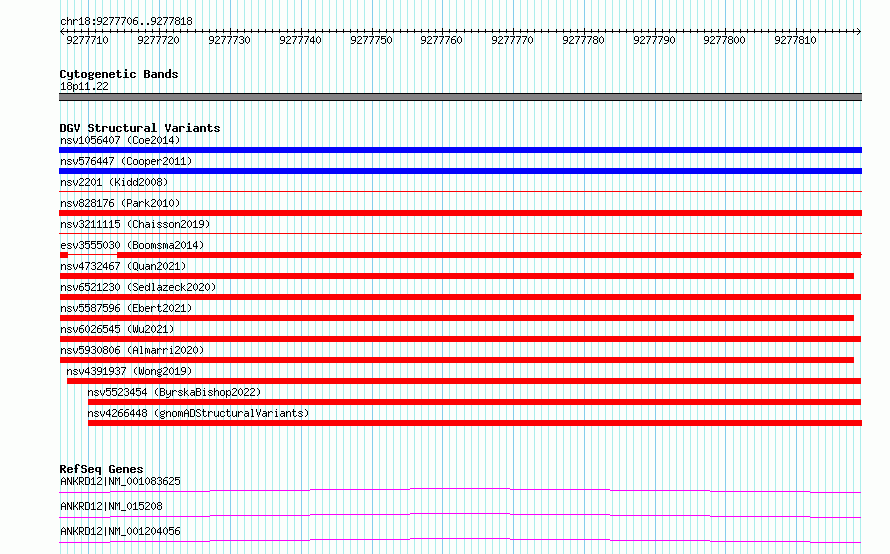Open variant nsv1056407 (Coe2014) label
890x554 pixels.
click(x=120, y=140)
